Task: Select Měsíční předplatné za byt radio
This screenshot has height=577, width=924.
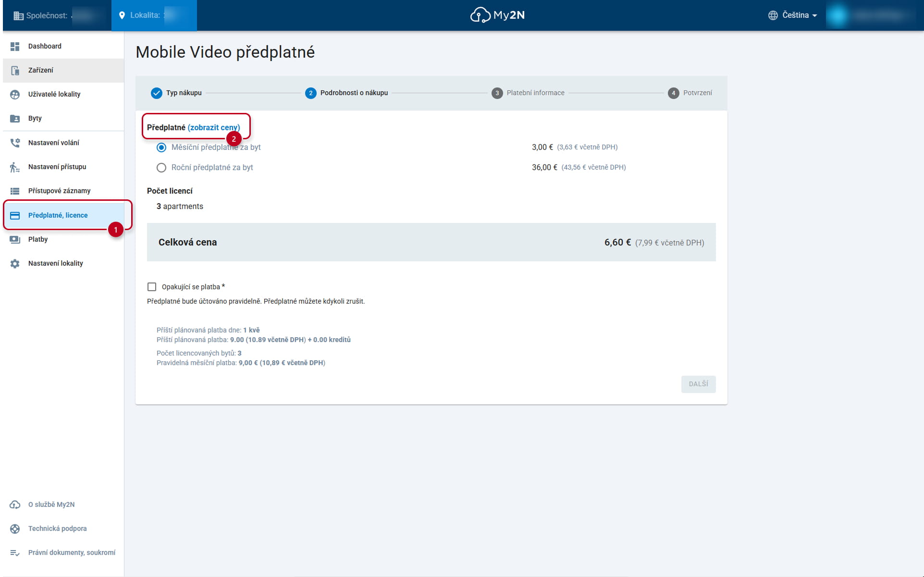Action: pos(161,147)
